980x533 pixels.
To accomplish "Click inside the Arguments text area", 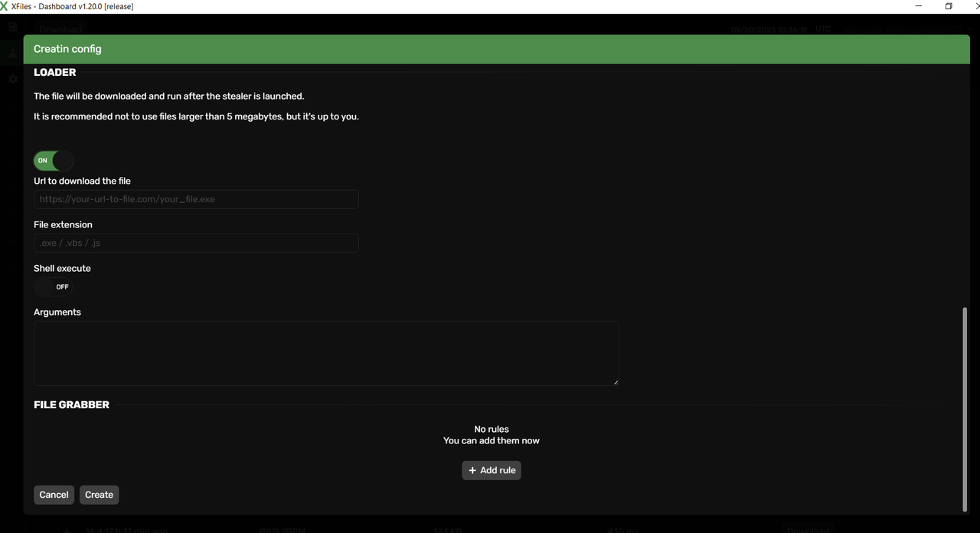I will click(x=325, y=353).
